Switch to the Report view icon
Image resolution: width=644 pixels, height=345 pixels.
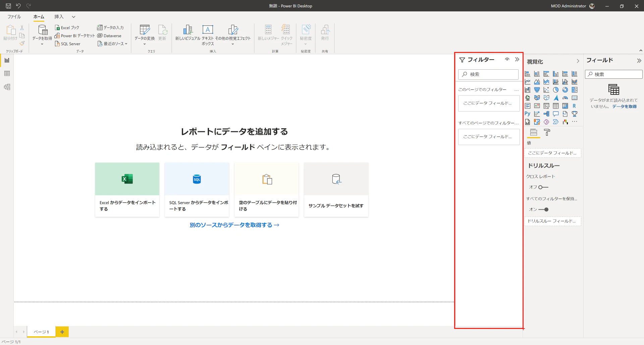pyautogui.click(x=7, y=60)
